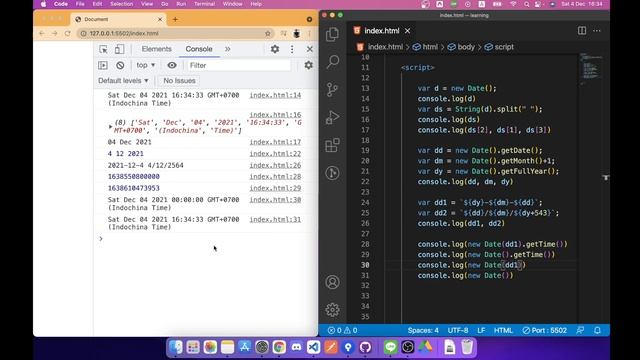
Task: Open the Terminal menu in menu bar
Action: 204,4
